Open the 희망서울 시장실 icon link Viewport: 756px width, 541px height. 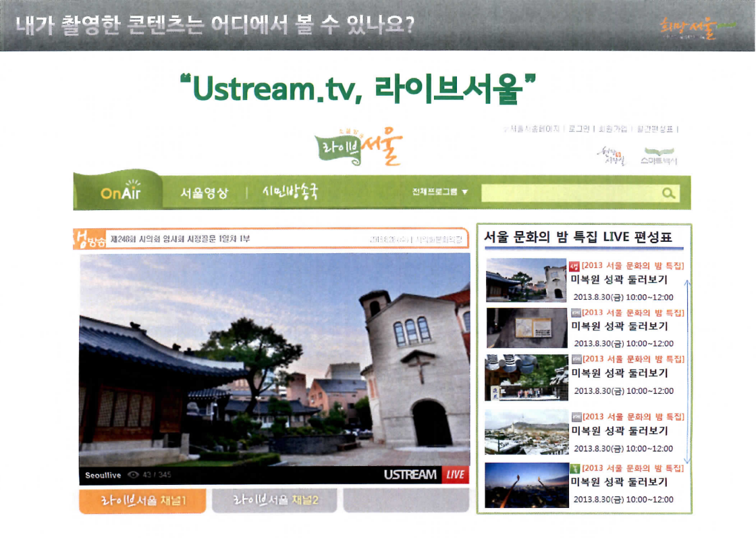point(612,156)
